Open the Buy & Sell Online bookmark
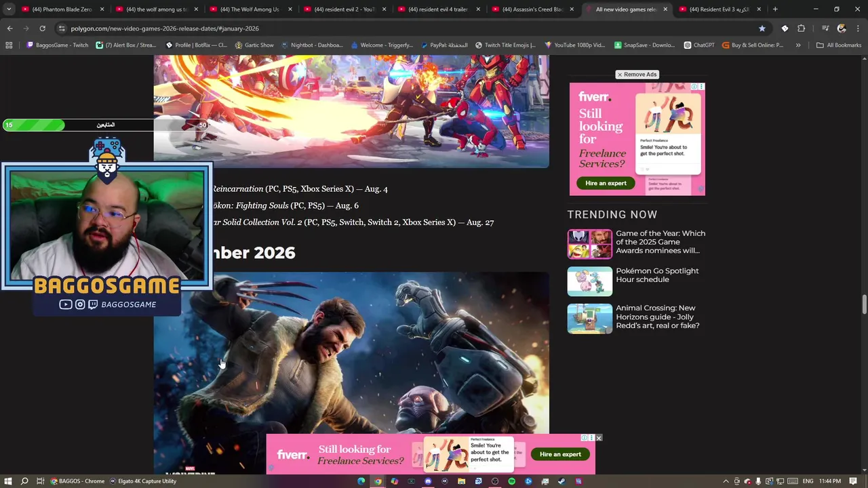 (753, 45)
